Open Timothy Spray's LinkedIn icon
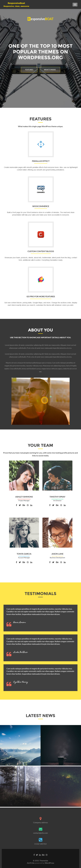The width and height of the screenshot is (81, 868). (x=65, y=505)
